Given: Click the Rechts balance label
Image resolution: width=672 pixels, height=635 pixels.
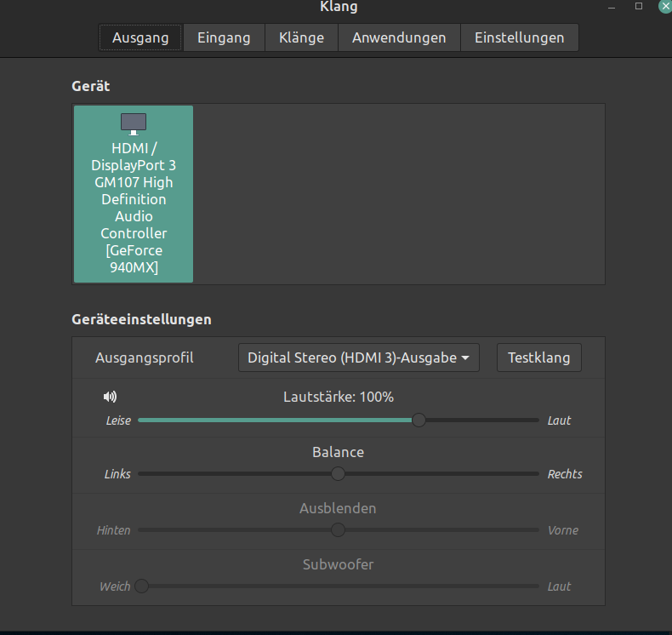Looking at the screenshot, I should (x=565, y=474).
